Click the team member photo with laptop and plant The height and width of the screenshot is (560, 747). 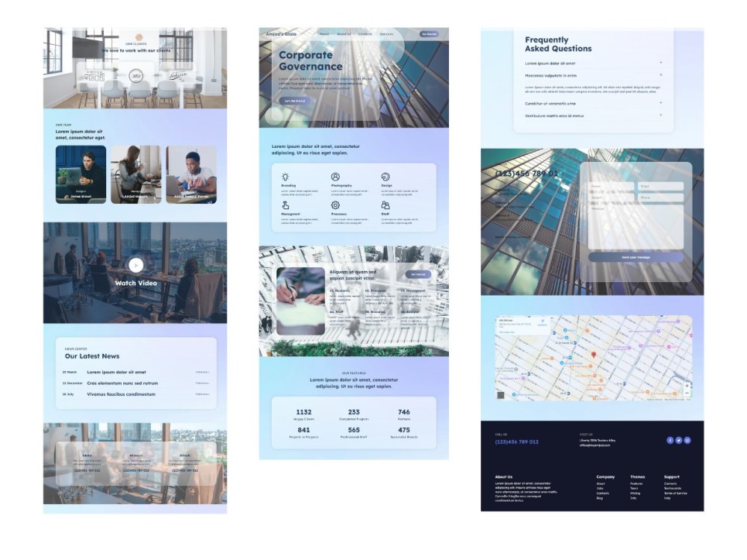coord(81,174)
